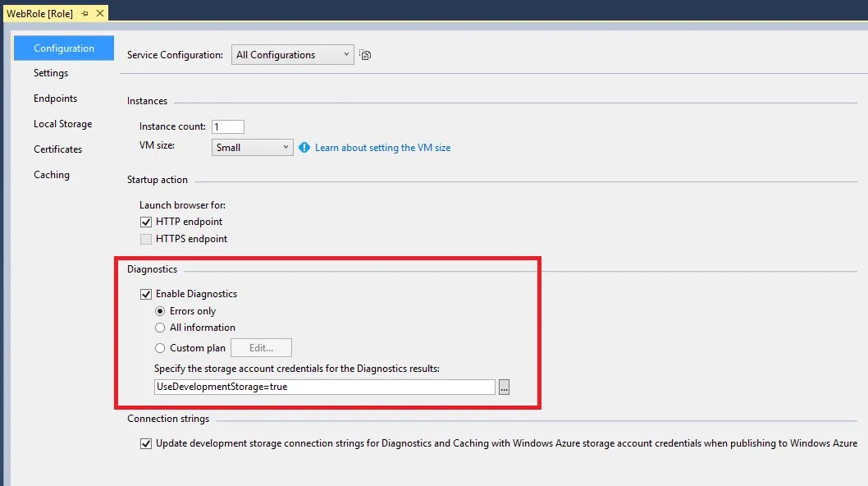Viewport: 868px width, 486px height.
Task: Toggle Update development storage connection strings checkbox
Action: click(x=145, y=443)
